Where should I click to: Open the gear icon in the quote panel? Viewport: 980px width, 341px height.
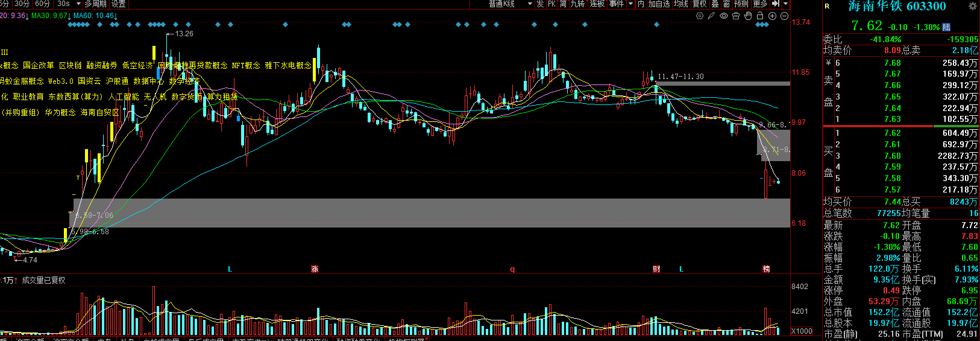[x=972, y=6]
